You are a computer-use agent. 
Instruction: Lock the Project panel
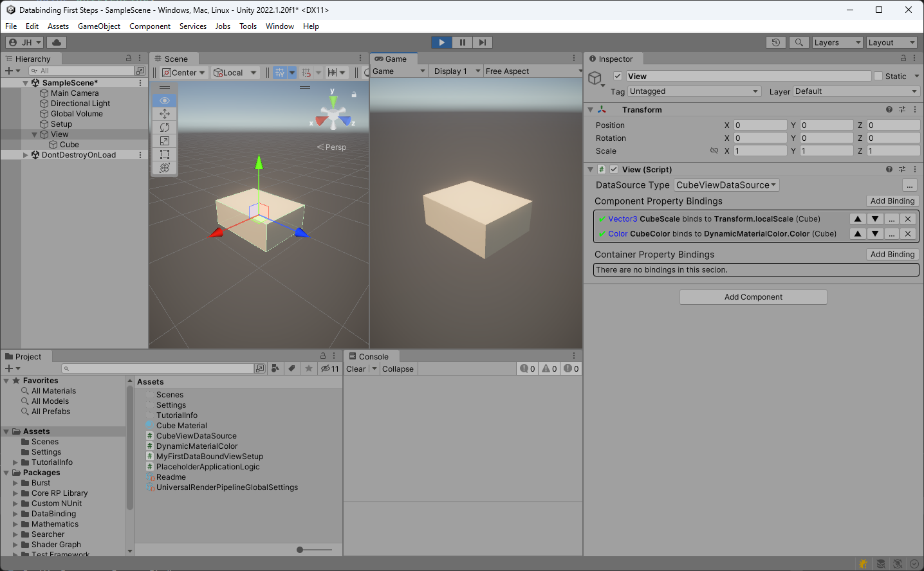pos(323,356)
